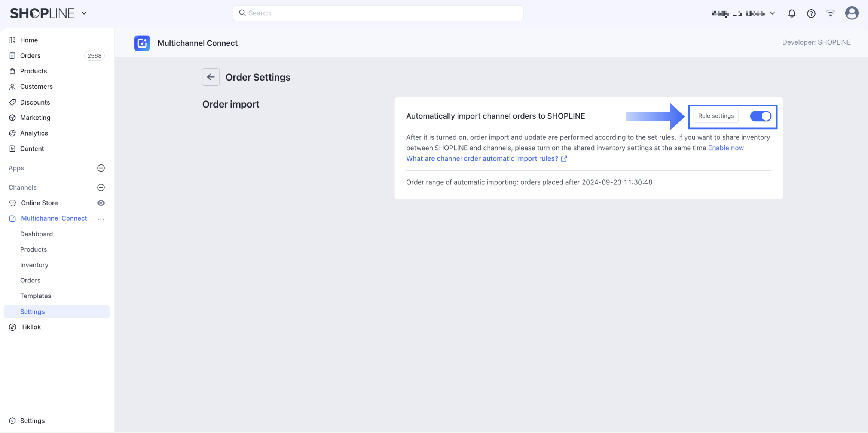The image size is (868, 433).
Task: Click the Online Store eye preview icon
Action: (x=101, y=203)
